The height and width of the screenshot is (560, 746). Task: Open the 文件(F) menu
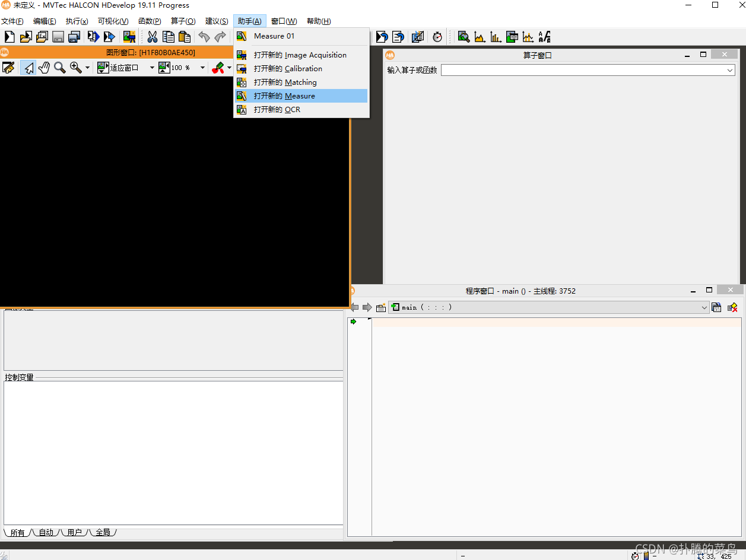click(x=12, y=21)
